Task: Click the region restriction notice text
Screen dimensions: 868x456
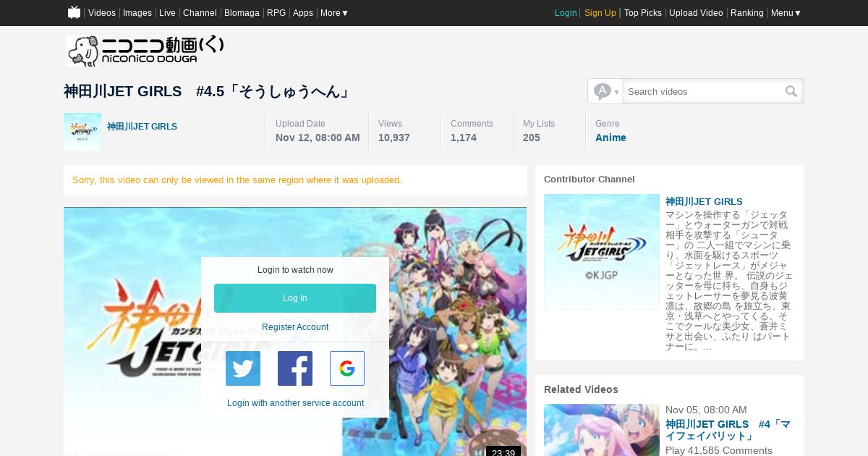Action: tap(237, 180)
